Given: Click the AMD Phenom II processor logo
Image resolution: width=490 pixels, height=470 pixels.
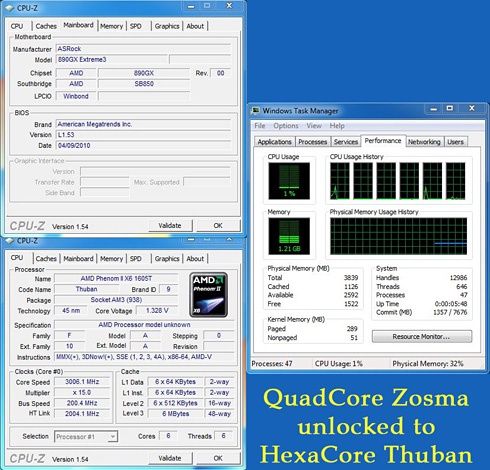Looking at the screenshot, I should click(208, 295).
